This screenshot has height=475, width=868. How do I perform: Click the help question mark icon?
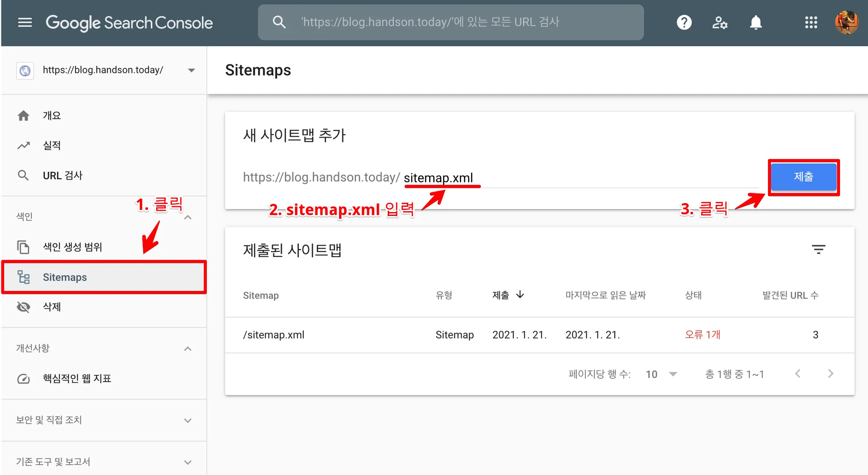(x=684, y=22)
